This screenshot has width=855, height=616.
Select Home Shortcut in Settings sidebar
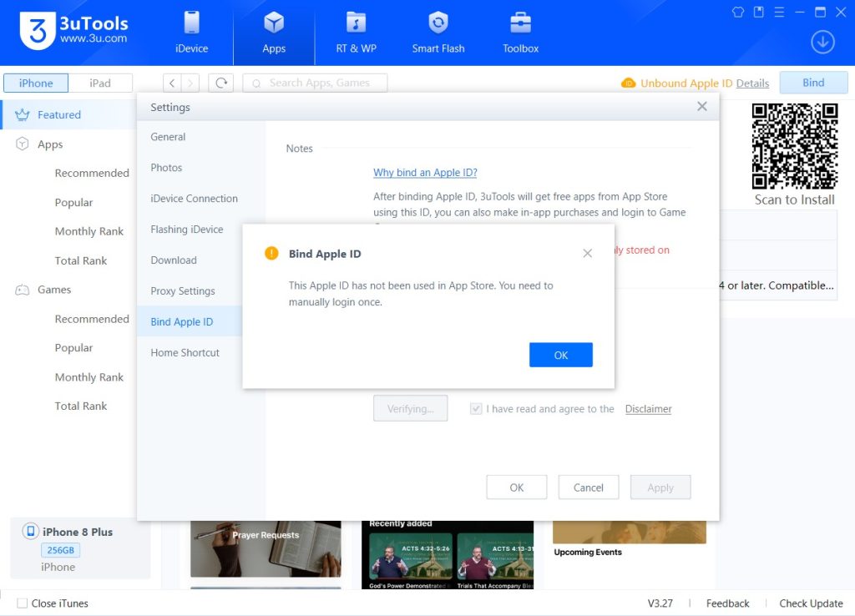coord(185,353)
